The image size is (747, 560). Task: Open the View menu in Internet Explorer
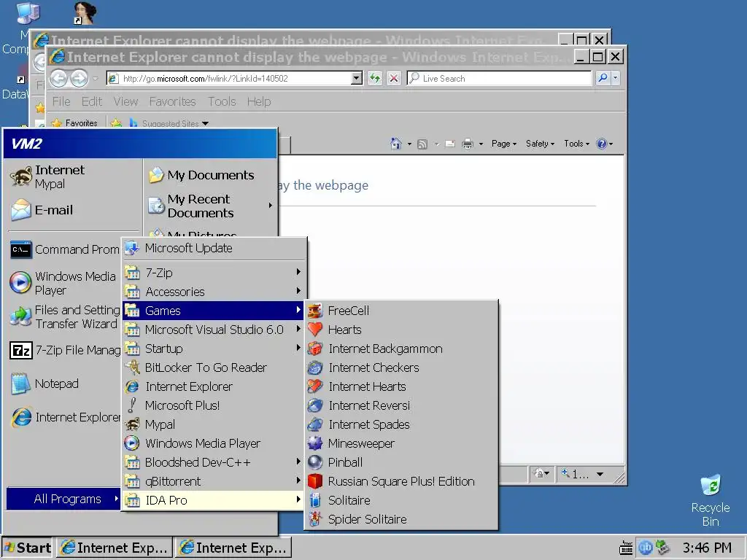[125, 101]
